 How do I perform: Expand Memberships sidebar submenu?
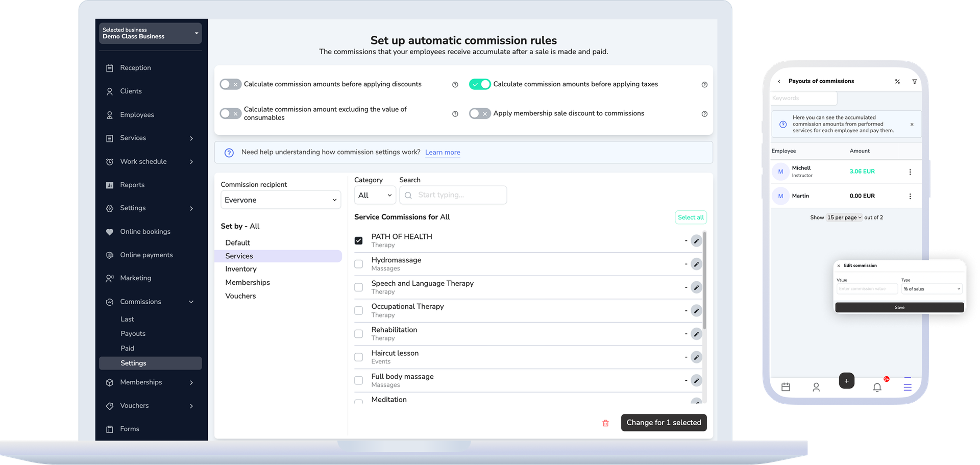point(191,383)
